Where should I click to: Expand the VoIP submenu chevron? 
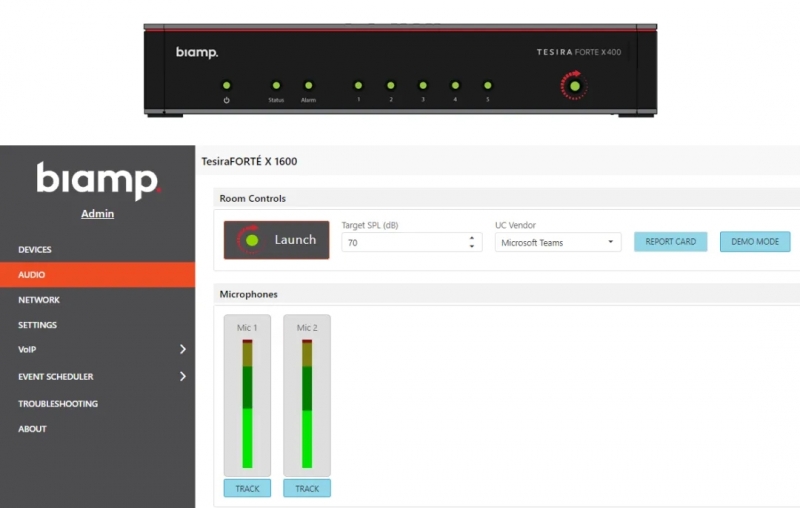[183, 349]
